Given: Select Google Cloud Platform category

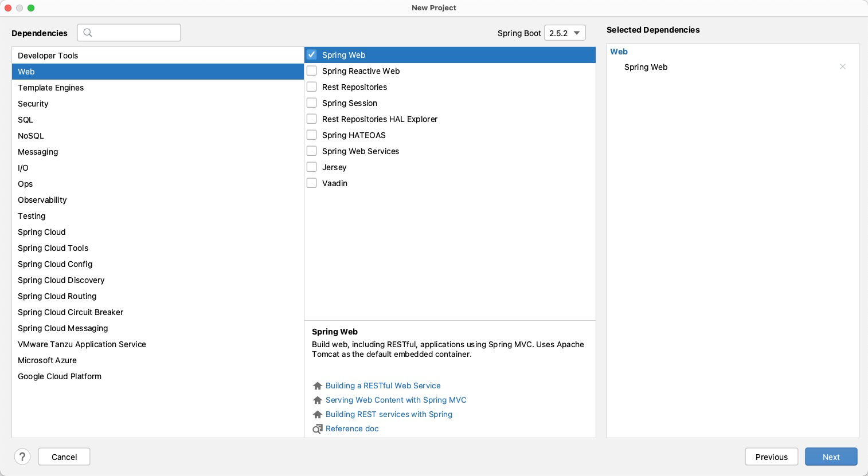Looking at the screenshot, I should coord(158,376).
